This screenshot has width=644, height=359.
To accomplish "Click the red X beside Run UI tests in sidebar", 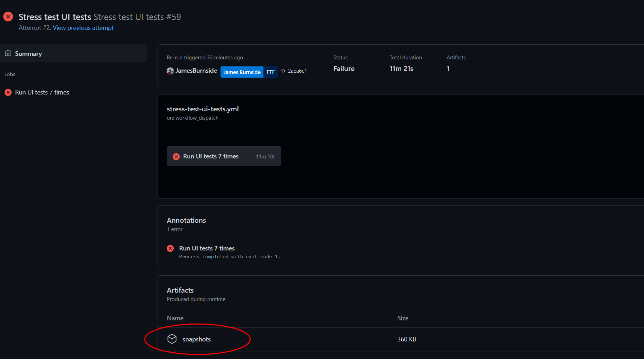I will [x=8, y=92].
